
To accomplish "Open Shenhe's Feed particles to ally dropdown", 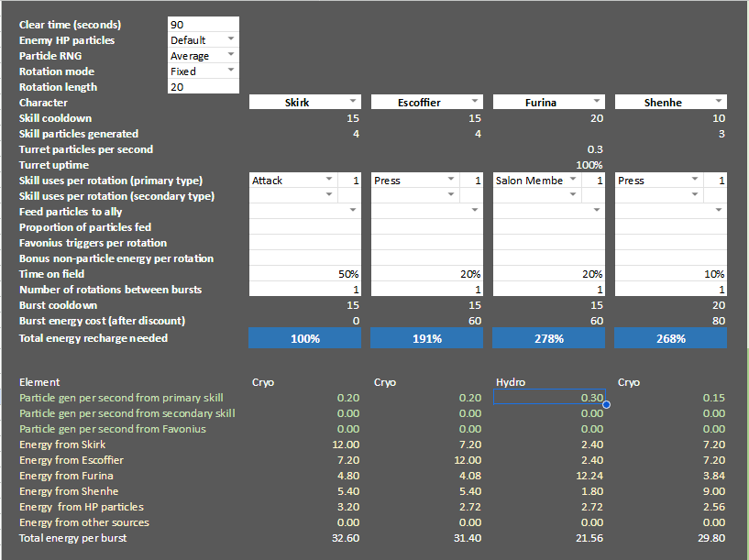I will (x=719, y=210).
